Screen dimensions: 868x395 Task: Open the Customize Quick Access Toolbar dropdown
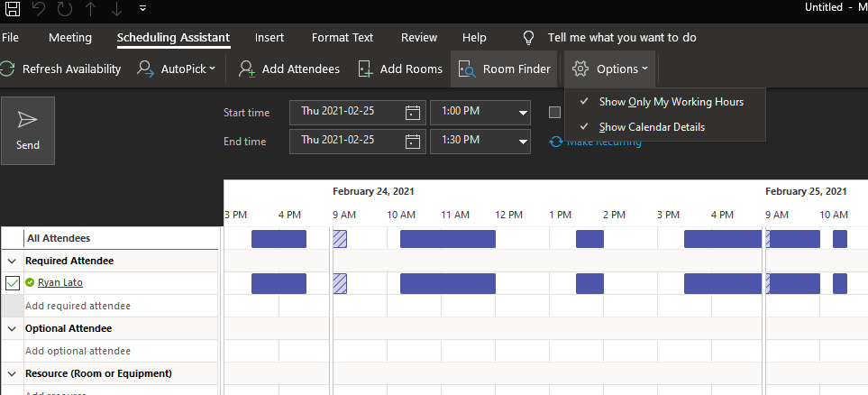[142, 8]
